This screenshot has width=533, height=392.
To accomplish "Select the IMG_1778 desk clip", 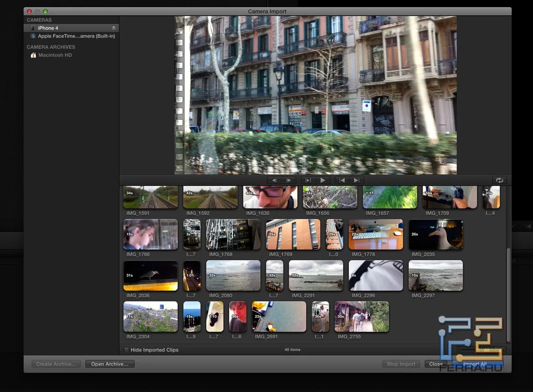I will pos(376,235).
